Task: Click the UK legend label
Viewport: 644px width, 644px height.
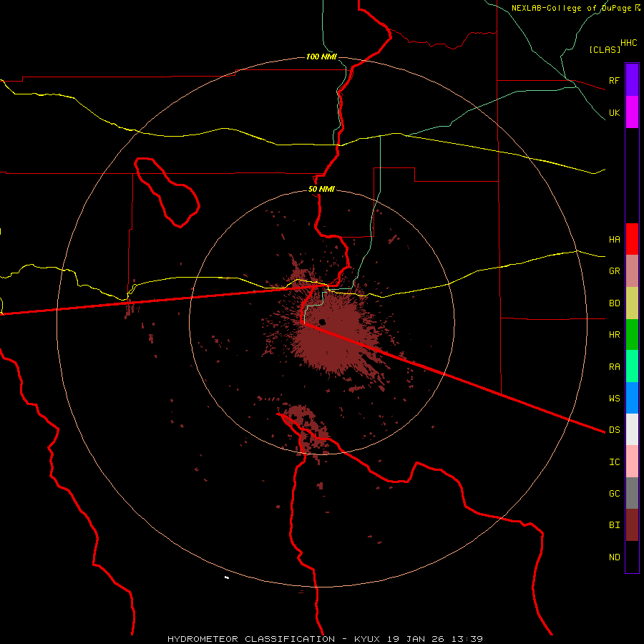Action: click(614, 112)
